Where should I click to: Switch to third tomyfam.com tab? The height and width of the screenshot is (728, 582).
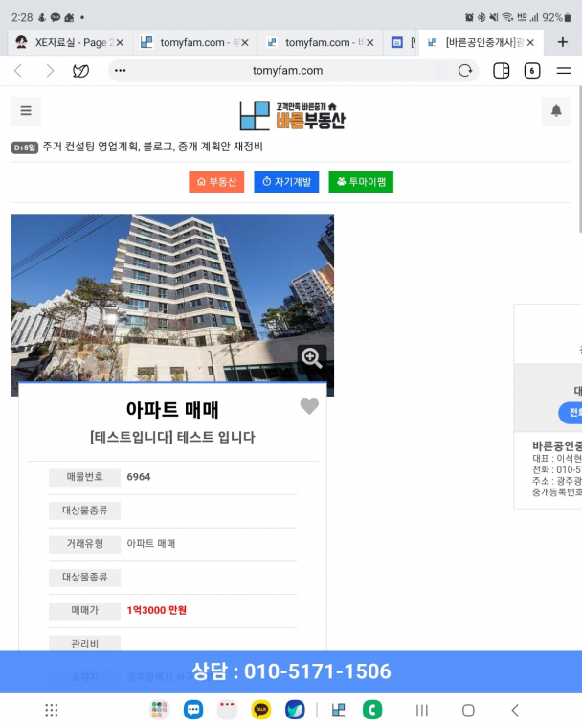[x=321, y=43]
